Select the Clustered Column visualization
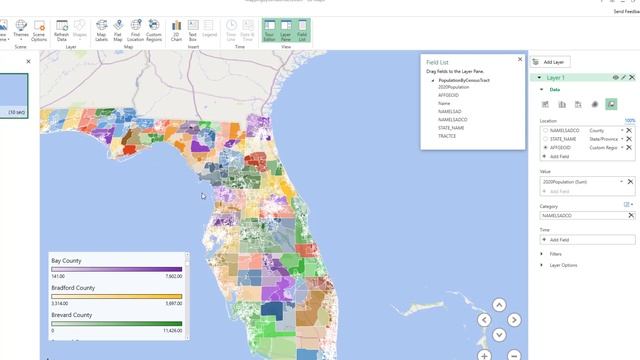This screenshot has width=640, height=360. coord(562,104)
